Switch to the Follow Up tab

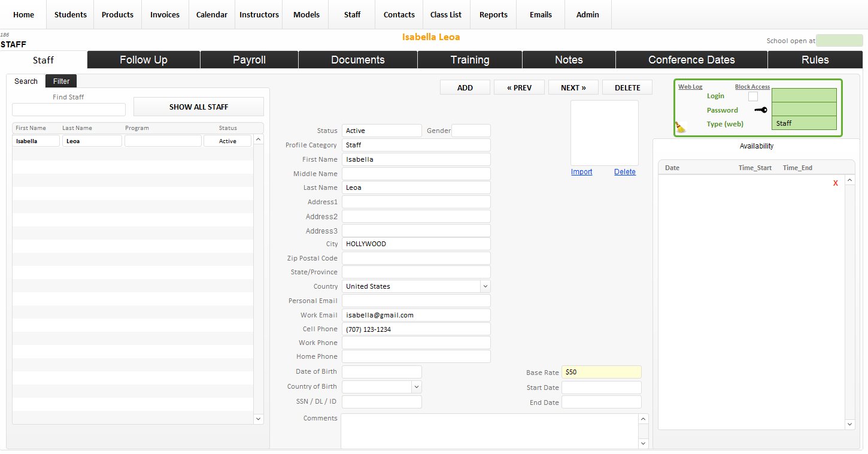144,60
